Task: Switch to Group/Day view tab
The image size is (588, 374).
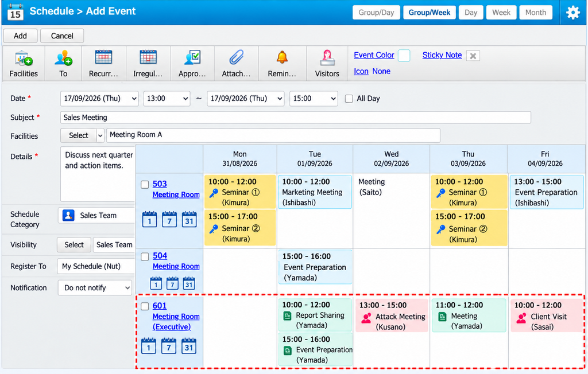Action: click(376, 13)
